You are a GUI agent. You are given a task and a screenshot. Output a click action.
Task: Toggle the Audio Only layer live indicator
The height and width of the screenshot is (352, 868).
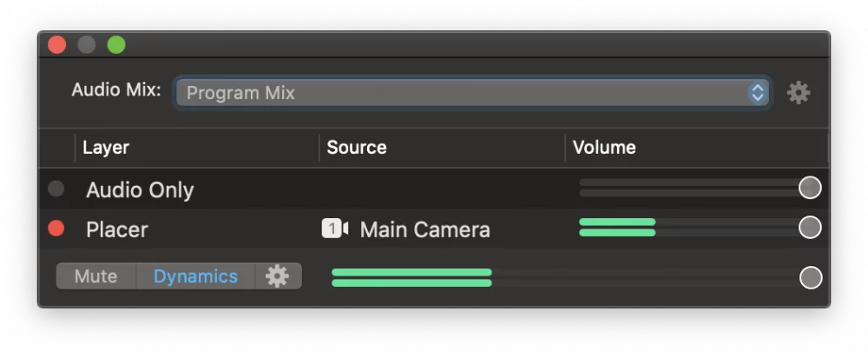pyautogui.click(x=56, y=189)
